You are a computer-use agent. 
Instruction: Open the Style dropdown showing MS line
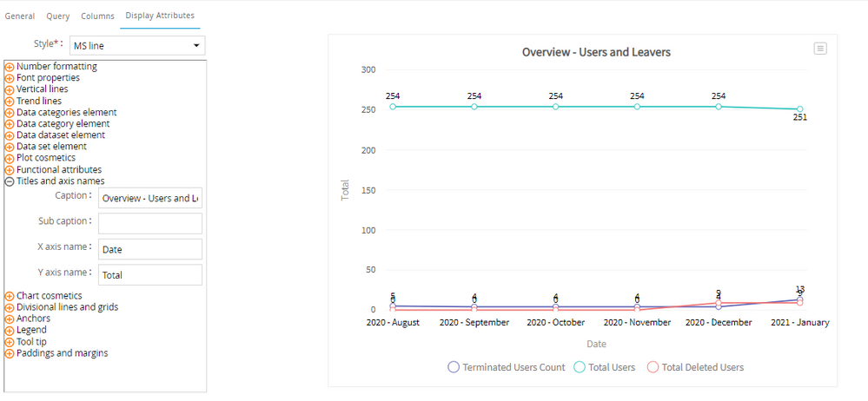[137, 45]
